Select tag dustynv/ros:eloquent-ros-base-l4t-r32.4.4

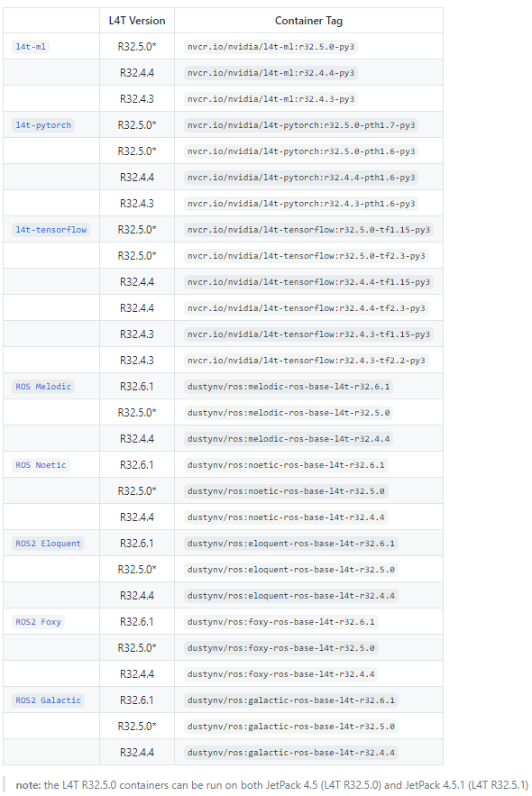point(291,596)
